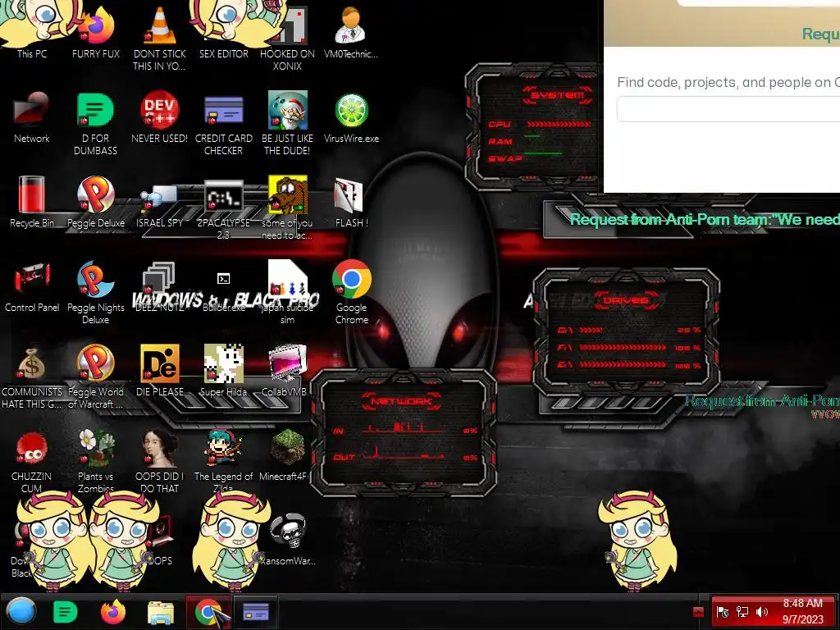Open the clock showing 8:48 AM

pyautogui.click(x=802, y=611)
